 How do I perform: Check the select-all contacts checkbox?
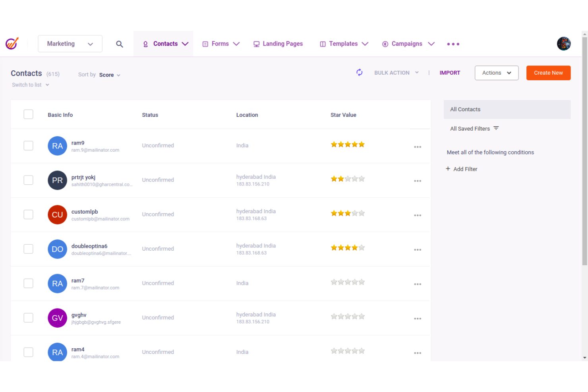(28, 114)
